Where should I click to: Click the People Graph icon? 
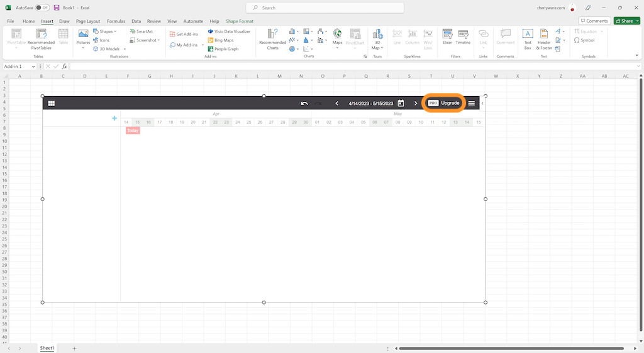223,49
